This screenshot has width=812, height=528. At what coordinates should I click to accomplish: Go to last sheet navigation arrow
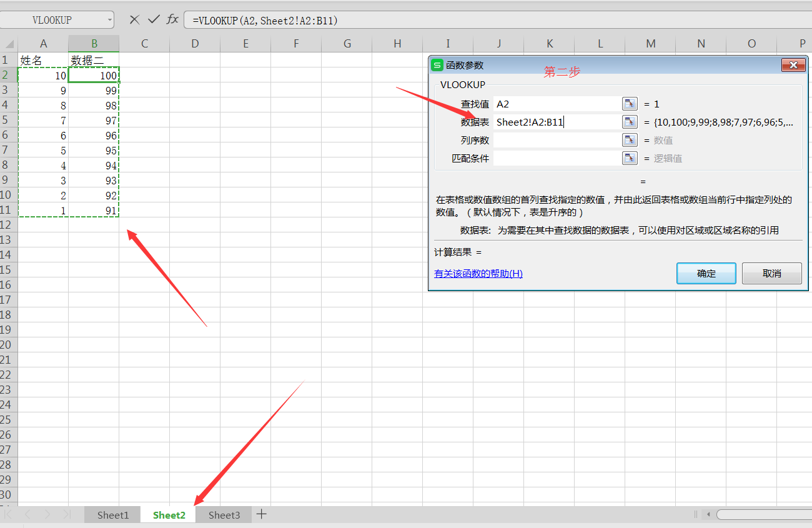pyautogui.click(x=66, y=514)
